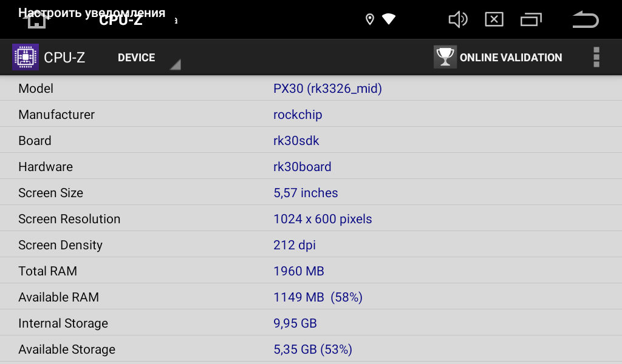Tap the Настроить уведомления notification text
This screenshot has width=622, height=364.
(92, 12)
